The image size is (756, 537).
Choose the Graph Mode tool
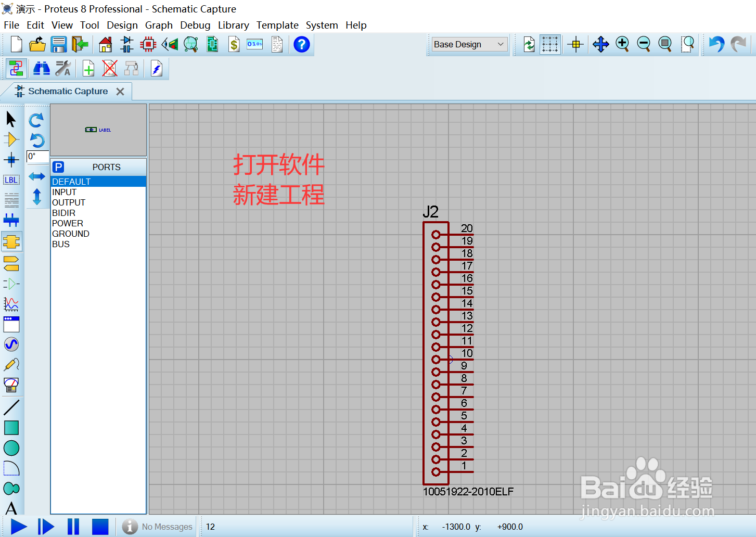[x=11, y=304]
